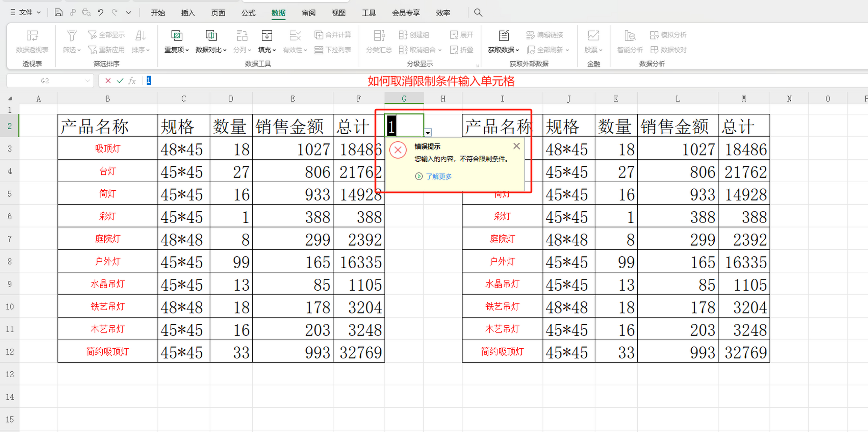Switch to the Formulas (公式) tab
The image size is (868, 432).
click(248, 13)
